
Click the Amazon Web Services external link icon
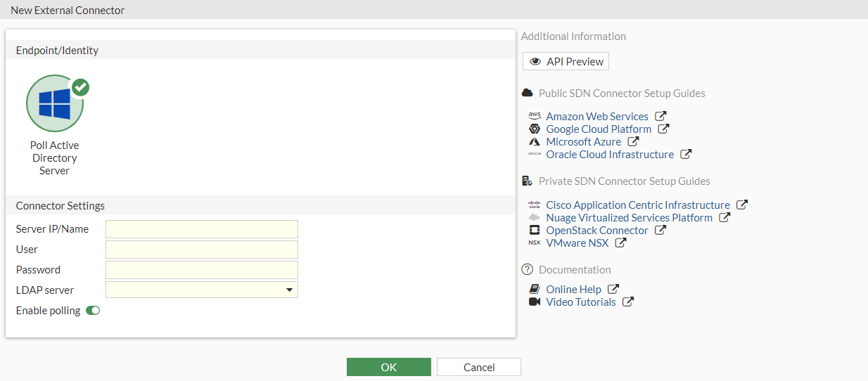(660, 117)
